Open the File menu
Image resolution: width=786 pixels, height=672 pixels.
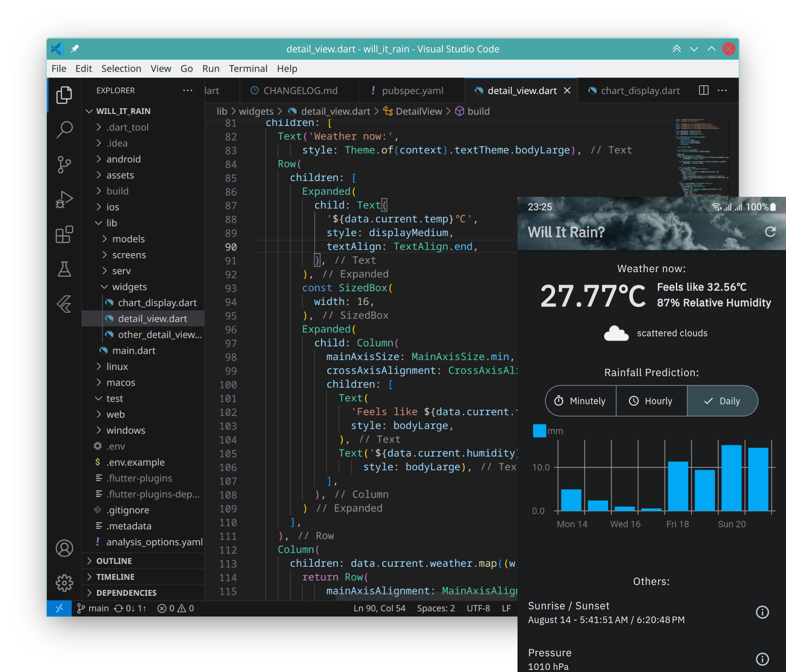tap(59, 68)
